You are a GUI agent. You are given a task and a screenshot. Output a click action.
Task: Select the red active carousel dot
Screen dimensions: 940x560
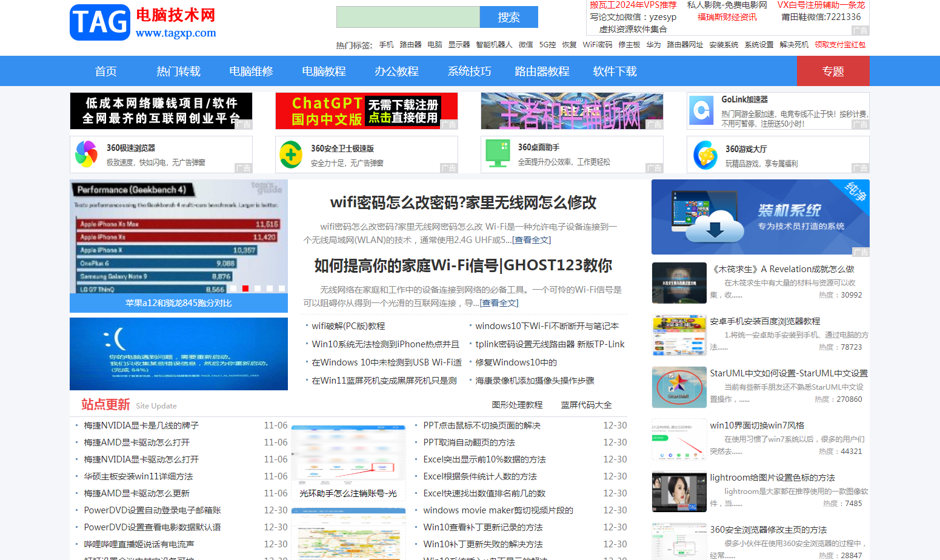245,288
